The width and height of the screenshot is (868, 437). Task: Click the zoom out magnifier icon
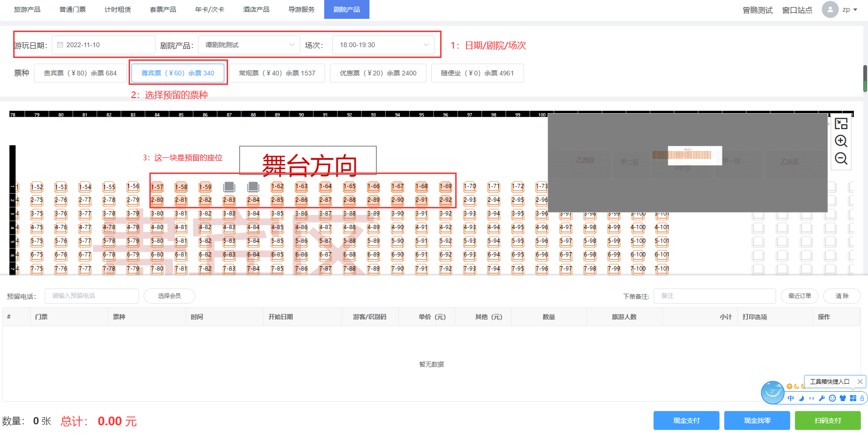[841, 158]
